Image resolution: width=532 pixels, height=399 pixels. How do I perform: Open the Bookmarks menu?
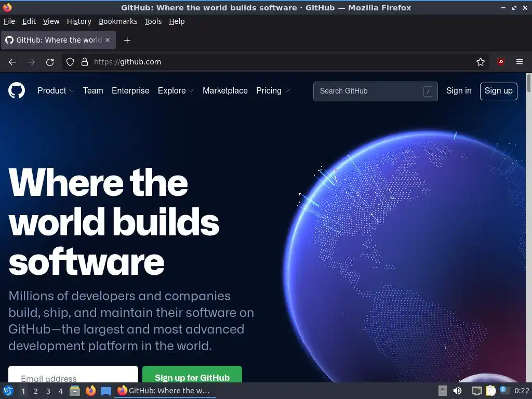point(118,21)
